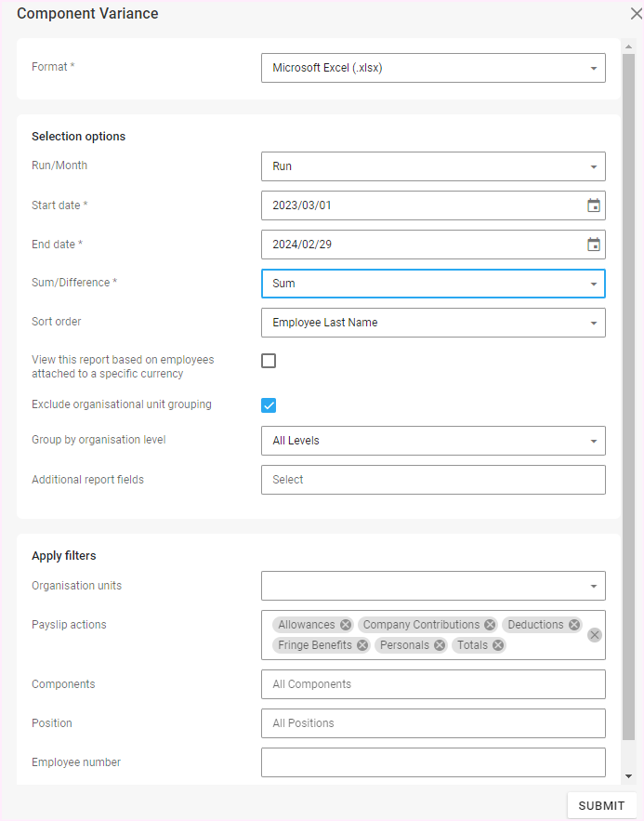The height and width of the screenshot is (821, 644).
Task: Enable the specific currency employee view checkbox
Action: point(269,361)
